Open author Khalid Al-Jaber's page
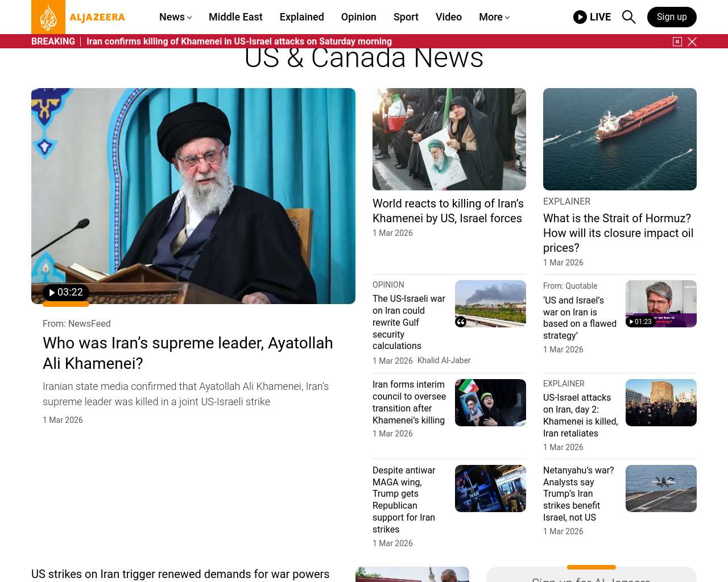This screenshot has width=728, height=582. tap(444, 360)
